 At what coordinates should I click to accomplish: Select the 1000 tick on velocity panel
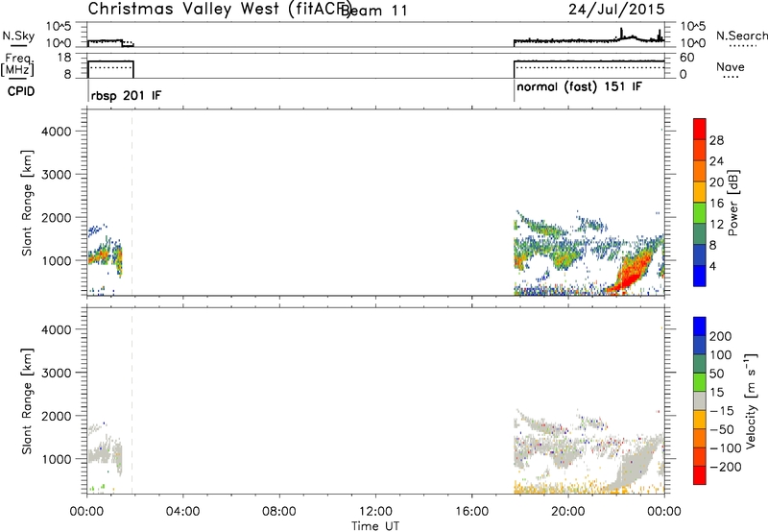tap(56, 459)
